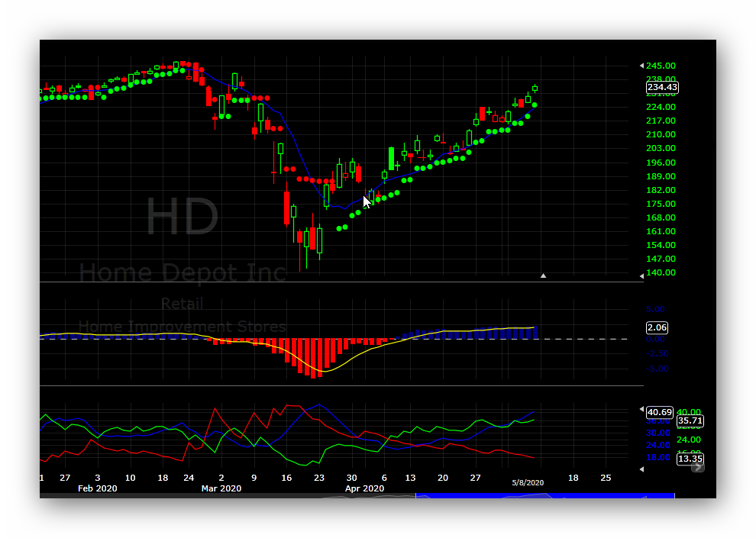Click the arrow marker below the blue 18.00 value
Image resolution: width=756 pixels, height=538 pixels.
(641, 469)
